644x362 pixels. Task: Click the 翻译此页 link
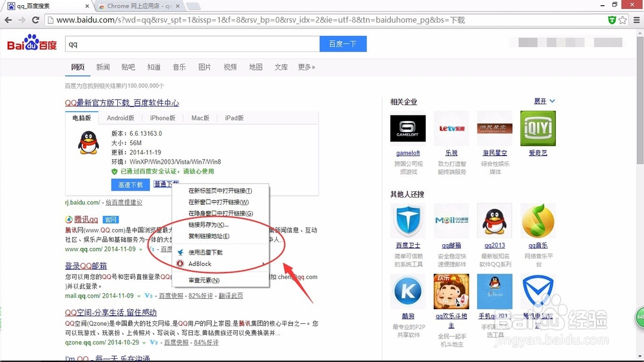point(231,296)
